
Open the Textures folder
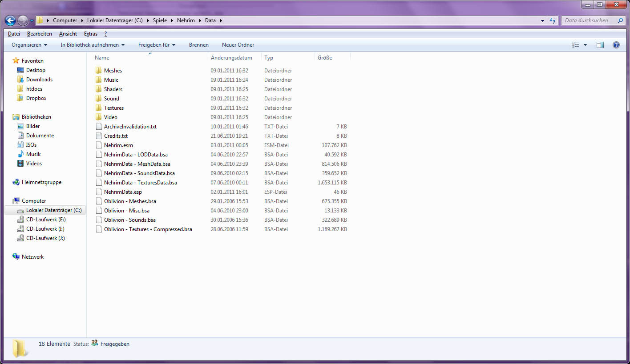coord(113,108)
